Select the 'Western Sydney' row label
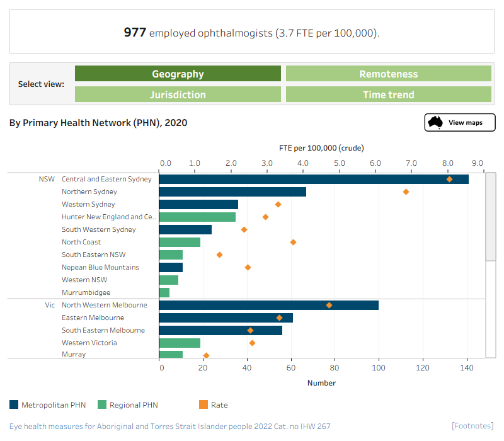Screen dimensions: 504x441 (88, 204)
